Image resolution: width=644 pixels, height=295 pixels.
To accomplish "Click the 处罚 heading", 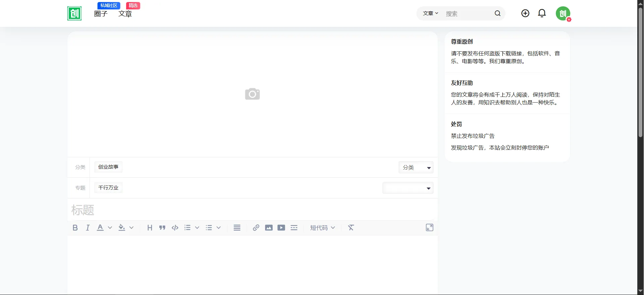I will click(456, 124).
